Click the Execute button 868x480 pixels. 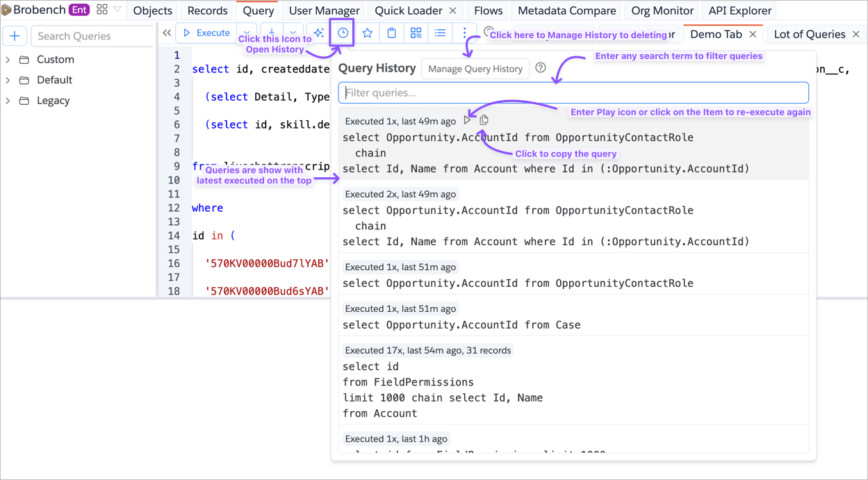206,33
